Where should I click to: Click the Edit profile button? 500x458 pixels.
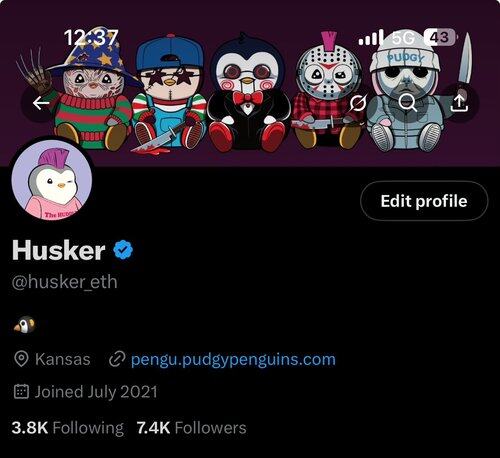click(424, 201)
